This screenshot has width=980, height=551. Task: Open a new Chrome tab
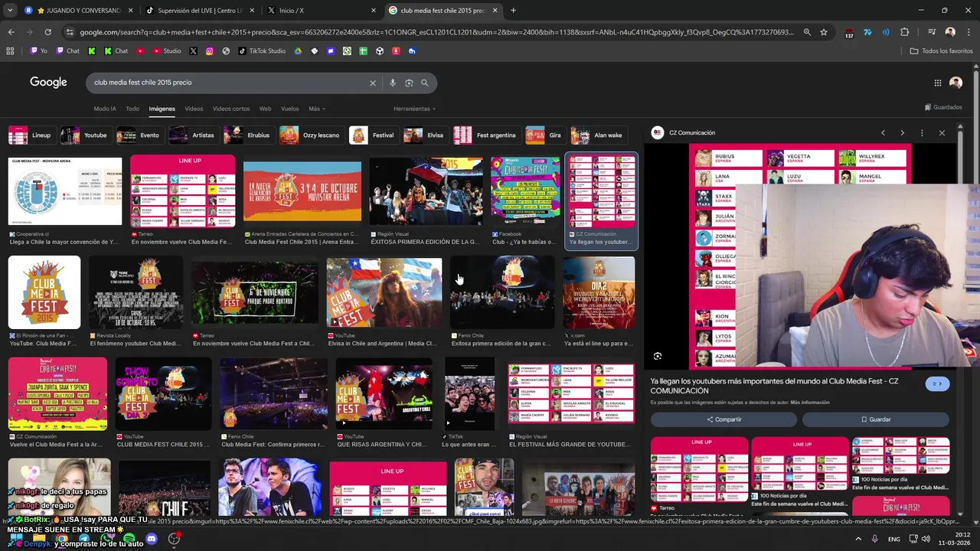click(x=513, y=11)
